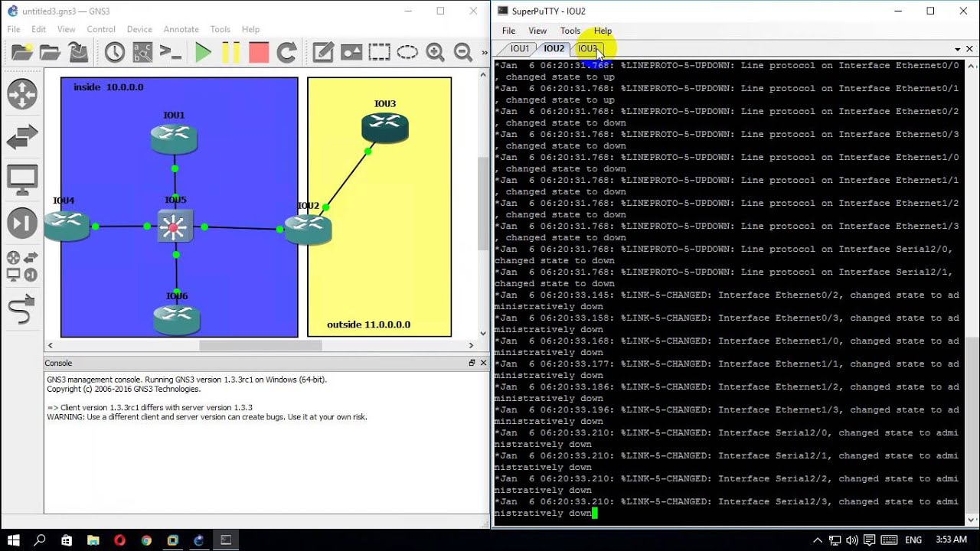Screen dimensions: 980x551
Task: Switch to the IOU2 terminal tab
Action: point(554,48)
